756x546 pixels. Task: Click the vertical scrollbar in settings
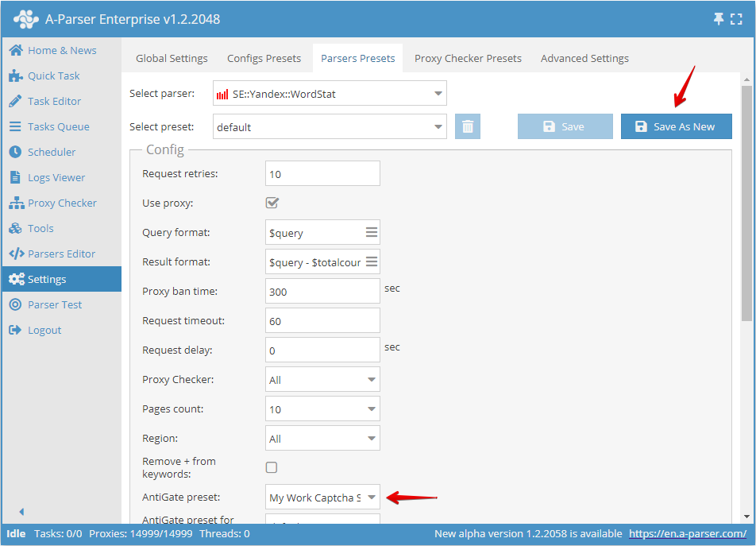pos(746,199)
